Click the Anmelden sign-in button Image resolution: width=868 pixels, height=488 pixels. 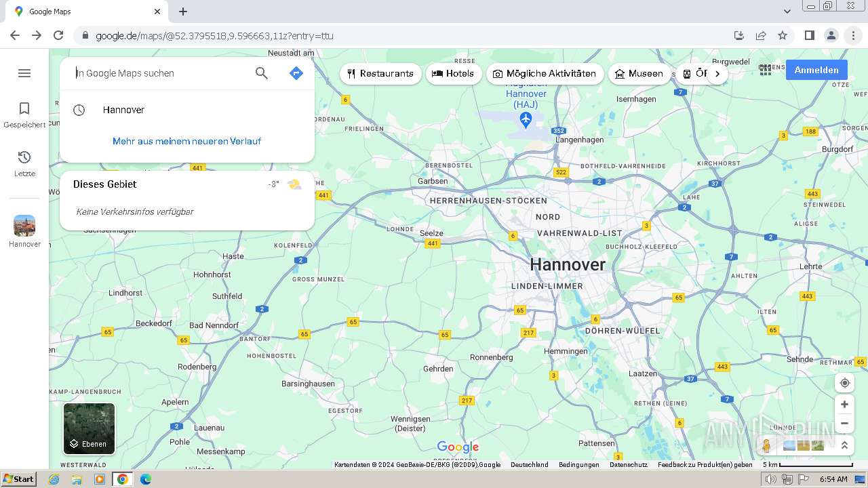pos(816,70)
